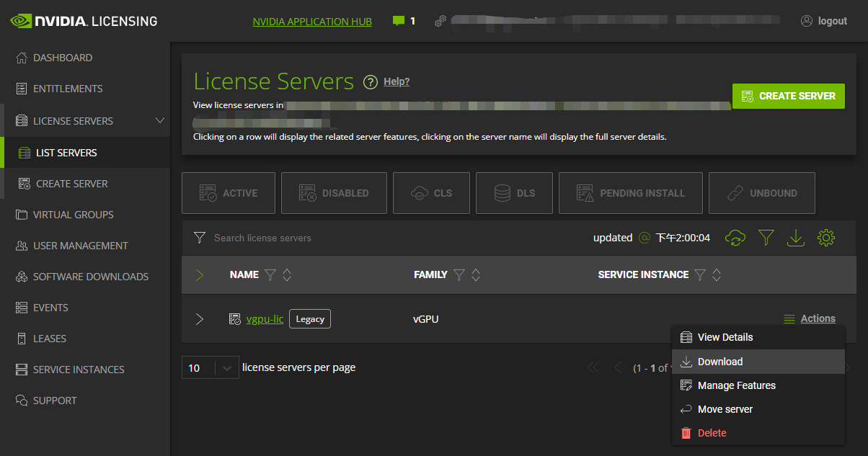Go to previous page of results

[x=617, y=367]
